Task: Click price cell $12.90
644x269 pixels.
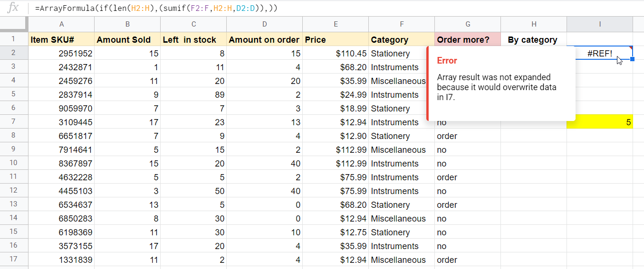Action: (x=336, y=136)
